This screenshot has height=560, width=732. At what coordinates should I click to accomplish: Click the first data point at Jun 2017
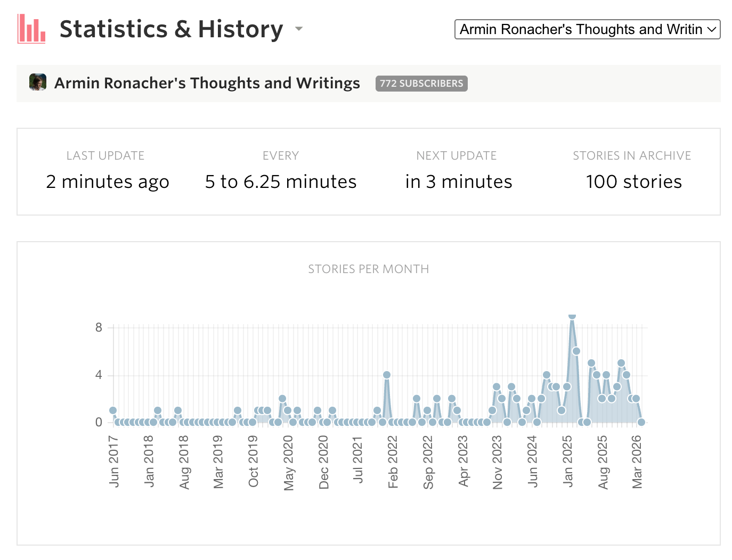pyautogui.click(x=113, y=410)
